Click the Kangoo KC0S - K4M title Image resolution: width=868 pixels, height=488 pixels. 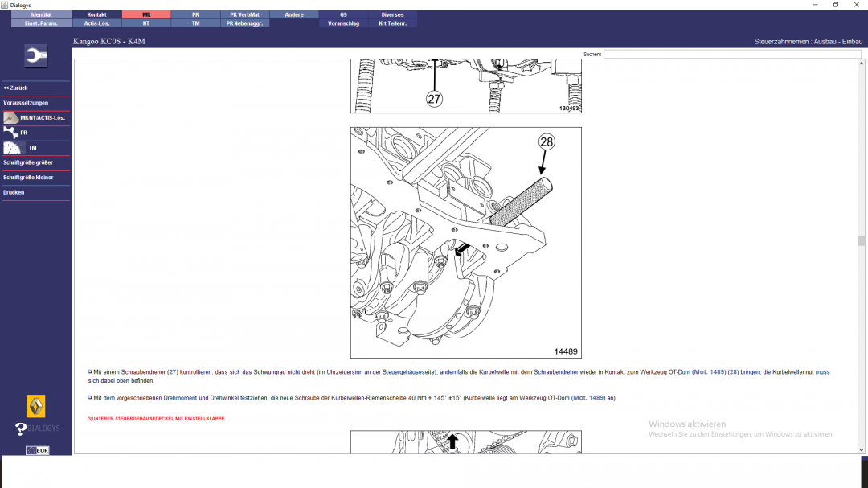[109, 42]
